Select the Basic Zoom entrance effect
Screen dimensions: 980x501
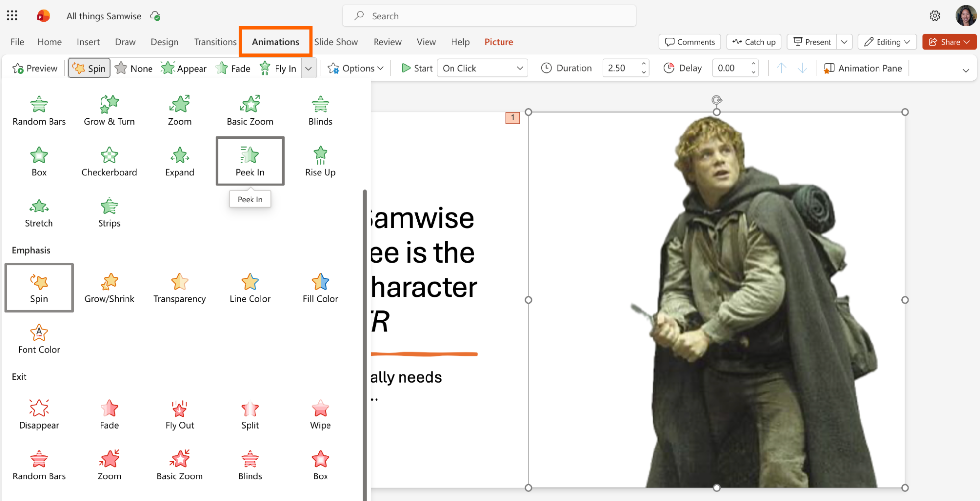click(x=250, y=111)
